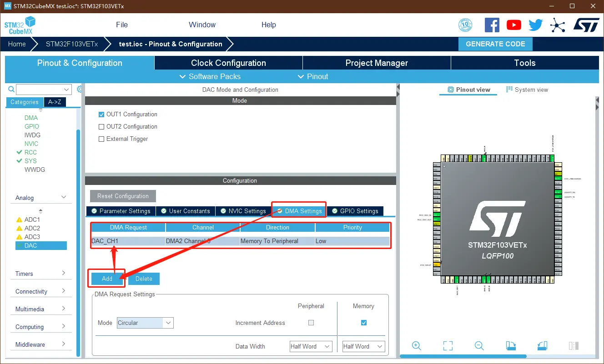The image size is (604, 364).
Task: Click the 10 years anniversary badge icon
Action: point(465,25)
